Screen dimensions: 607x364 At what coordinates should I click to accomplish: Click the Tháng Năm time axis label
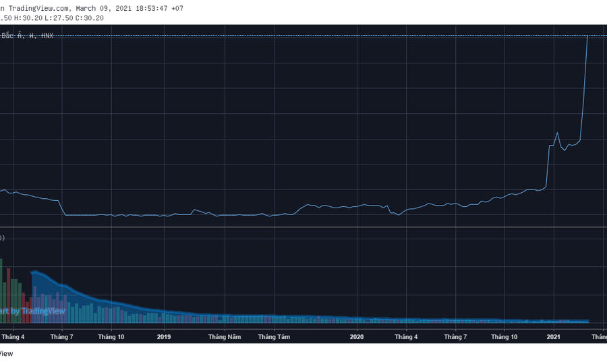(x=224, y=336)
